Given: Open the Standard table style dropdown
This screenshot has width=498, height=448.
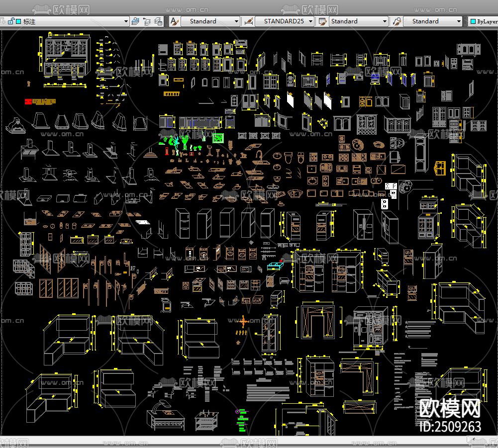Looking at the screenshot, I should (x=385, y=21).
